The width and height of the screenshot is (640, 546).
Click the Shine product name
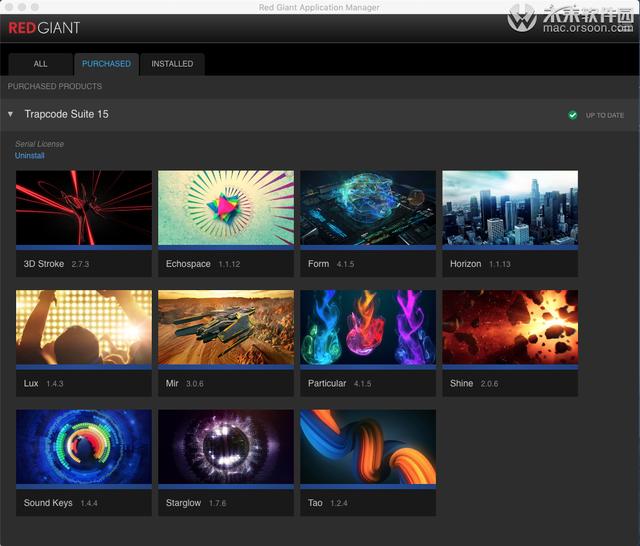(x=461, y=384)
